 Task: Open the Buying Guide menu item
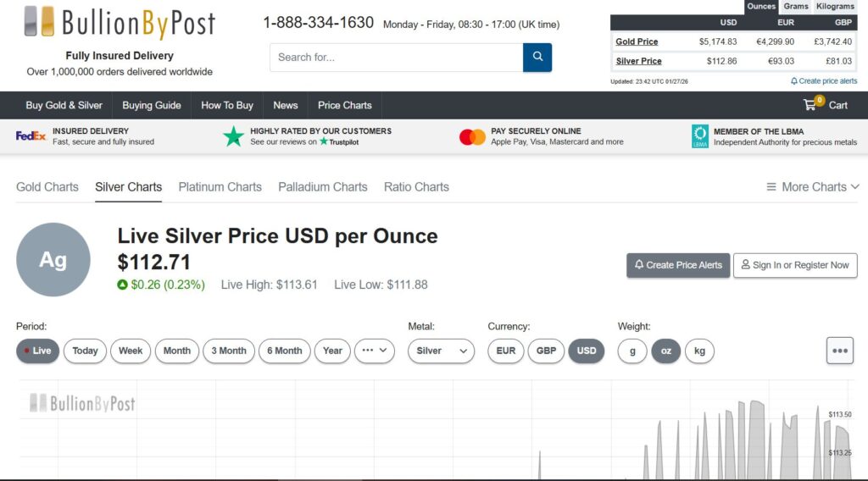coord(152,105)
